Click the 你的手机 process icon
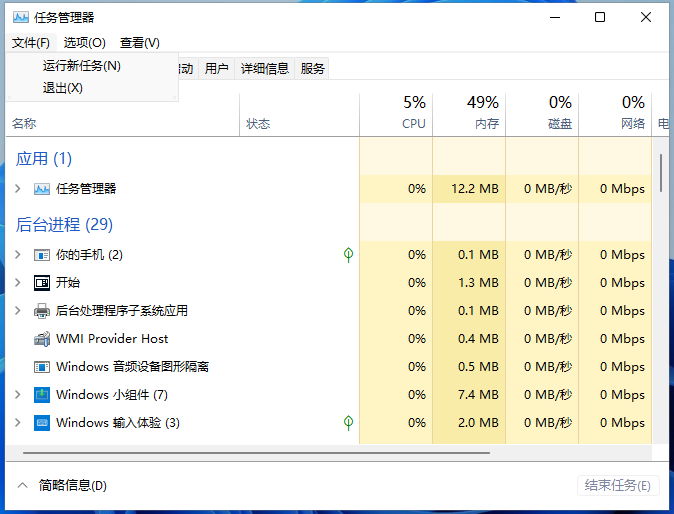The height and width of the screenshot is (514, 674). [42, 255]
